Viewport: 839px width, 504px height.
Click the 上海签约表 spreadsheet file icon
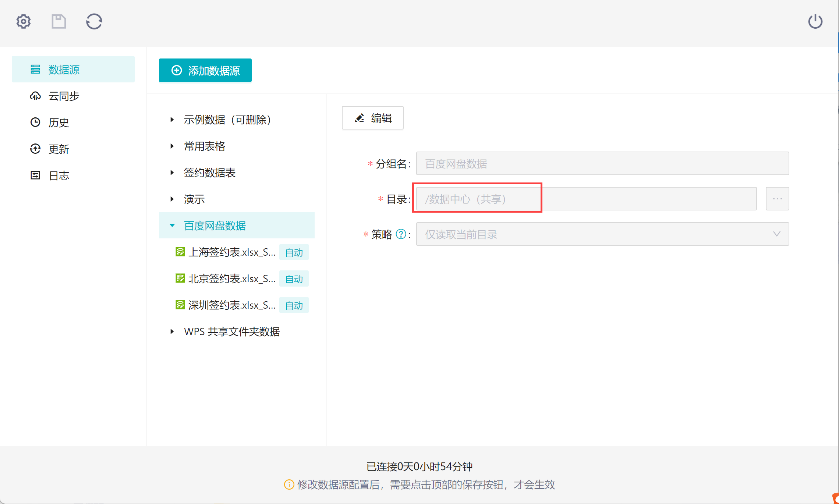tap(180, 252)
